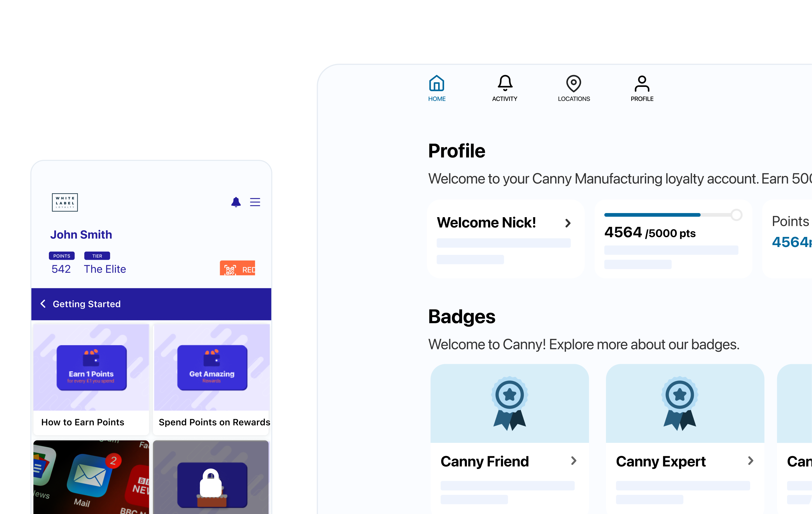Click the blue filled progress bar
Viewport: 812px width, 514px height.
[652, 215]
